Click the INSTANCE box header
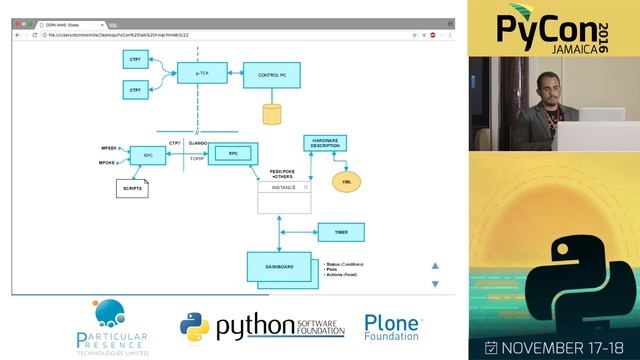The image size is (640, 360). point(284,187)
